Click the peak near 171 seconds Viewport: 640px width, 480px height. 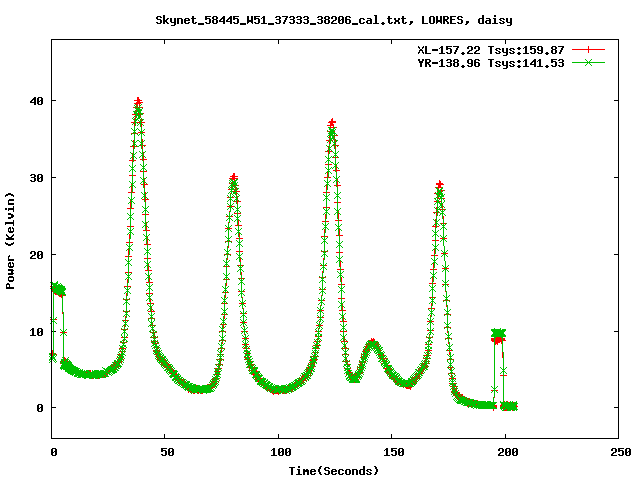click(439, 185)
